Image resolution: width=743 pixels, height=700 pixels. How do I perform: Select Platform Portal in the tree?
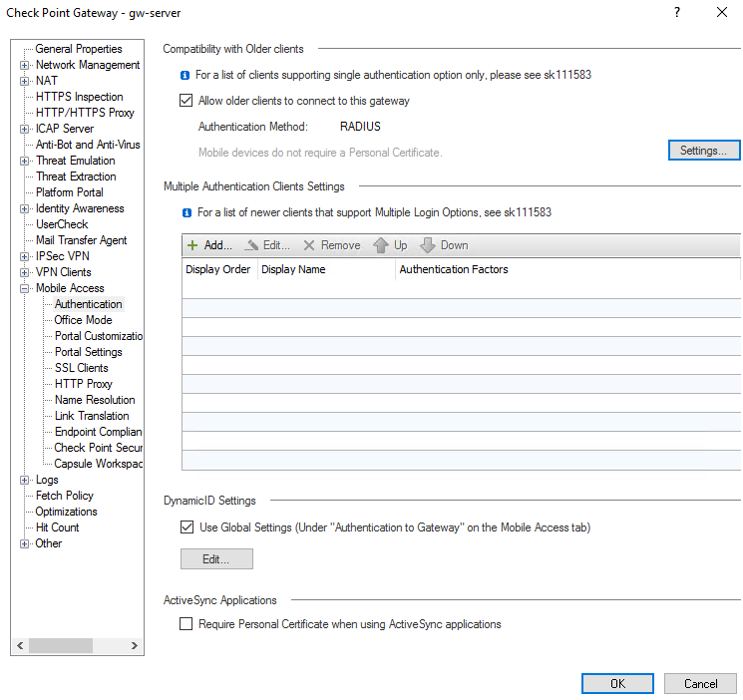coord(70,192)
